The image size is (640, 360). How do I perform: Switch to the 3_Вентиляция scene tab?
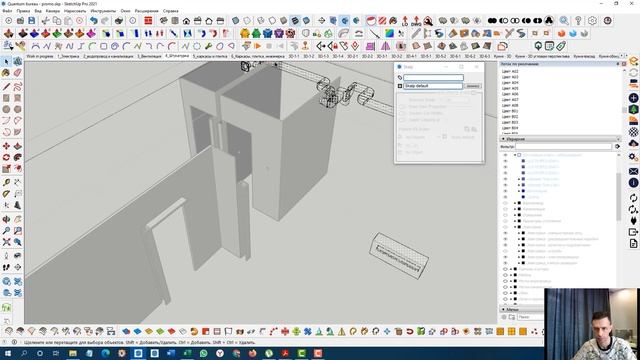(x=149, y=56)
